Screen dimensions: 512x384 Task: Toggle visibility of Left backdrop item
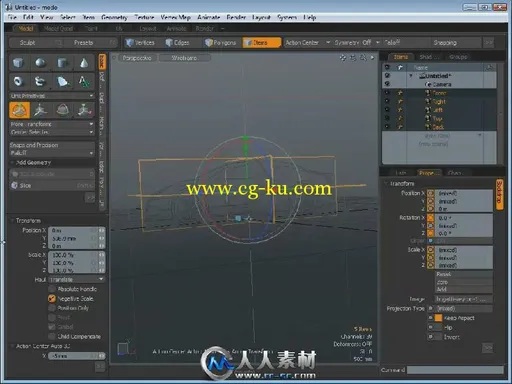point(387,110)
